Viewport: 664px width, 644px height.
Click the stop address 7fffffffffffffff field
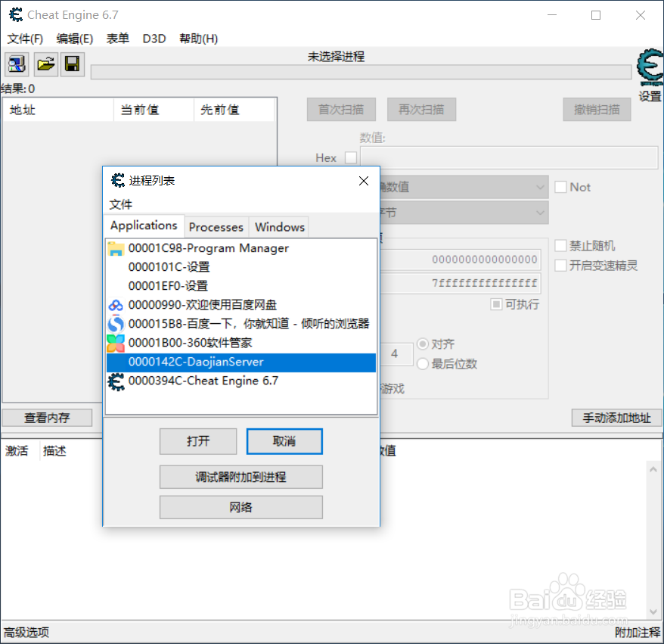coord(461,283)
